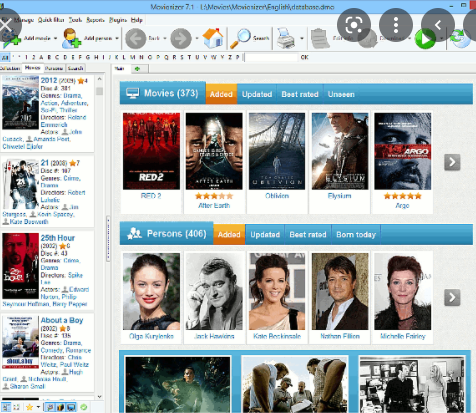Viewport: 476px width, 413px height.
Task: Click the person icon before Kevin Spacey
Action: (33, 214)
